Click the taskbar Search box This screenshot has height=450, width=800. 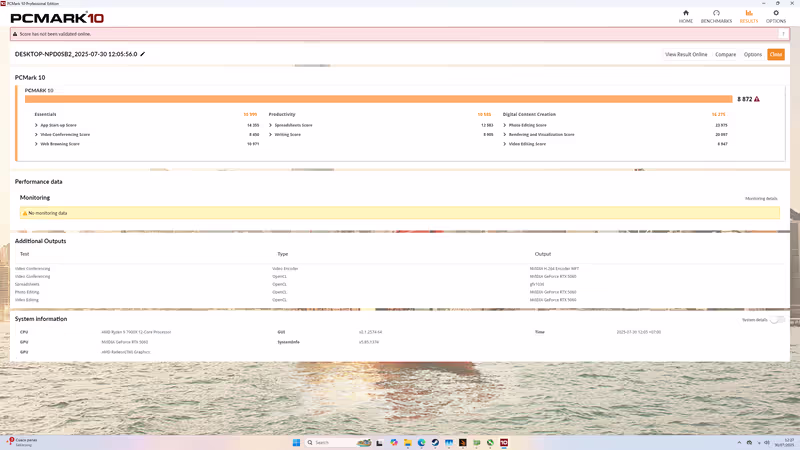click(330, 442)
